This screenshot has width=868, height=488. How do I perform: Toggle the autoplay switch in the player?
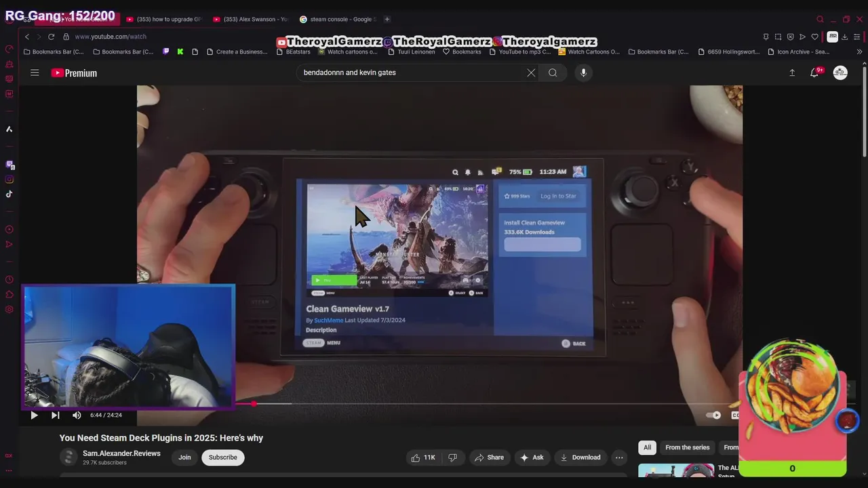point(713,415)
